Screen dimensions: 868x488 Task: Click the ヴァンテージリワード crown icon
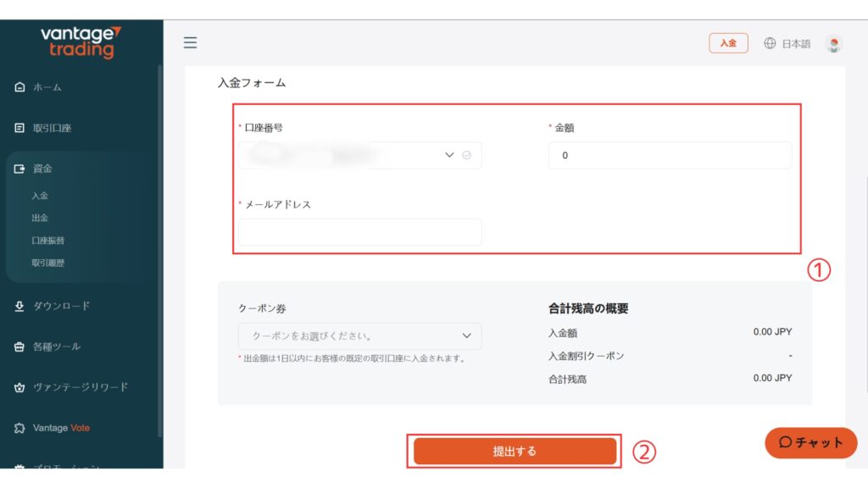19,387
